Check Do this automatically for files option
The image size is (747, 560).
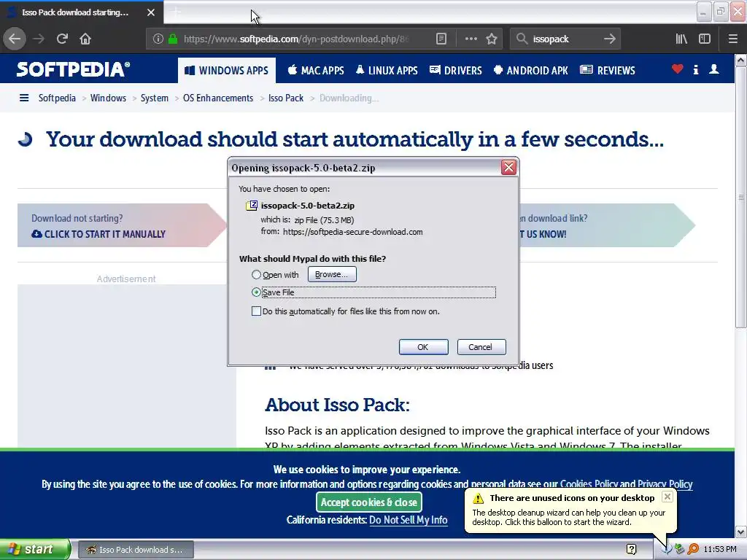pyautogui.click(x=256, y=311)
